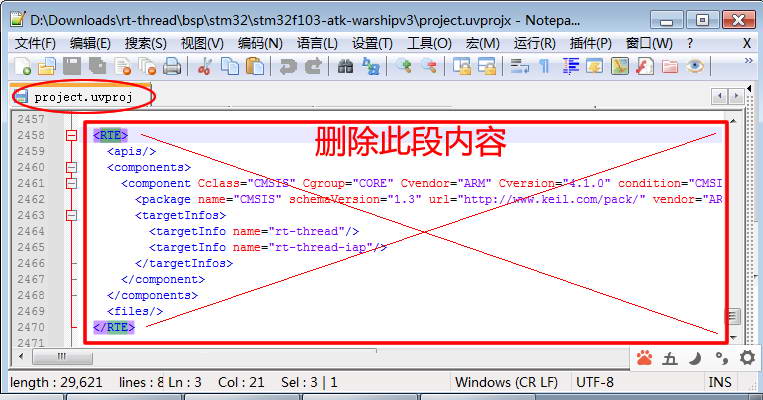This screenshot has height=400, width=763.
Task: Click the tab bar scroll-right arrow
Action: pyautogui.click(x=737, y=97)
